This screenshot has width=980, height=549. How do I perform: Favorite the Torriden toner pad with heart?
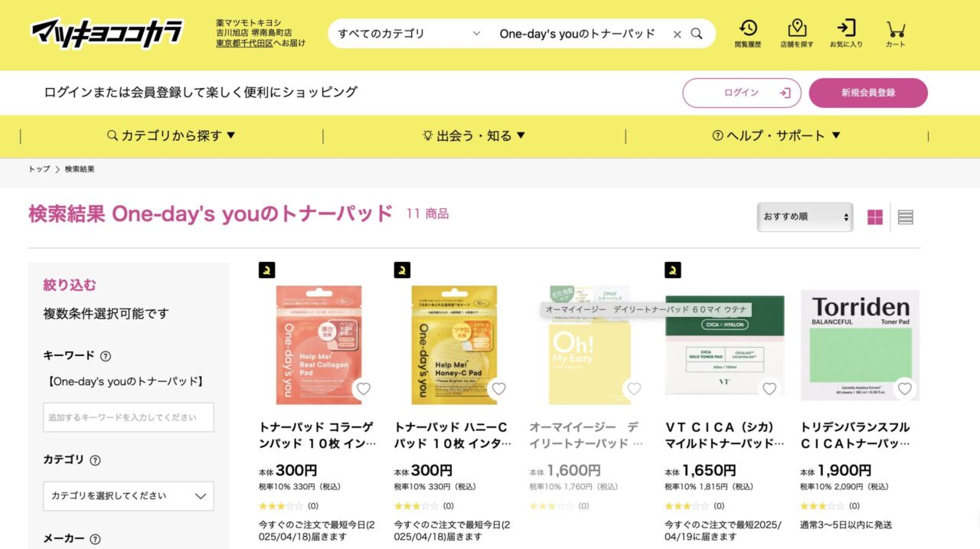tap(905, 389)
